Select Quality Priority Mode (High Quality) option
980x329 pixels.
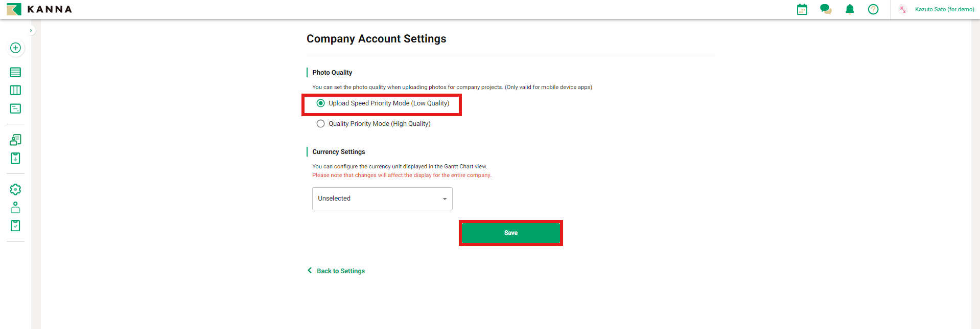pos(321,124)
